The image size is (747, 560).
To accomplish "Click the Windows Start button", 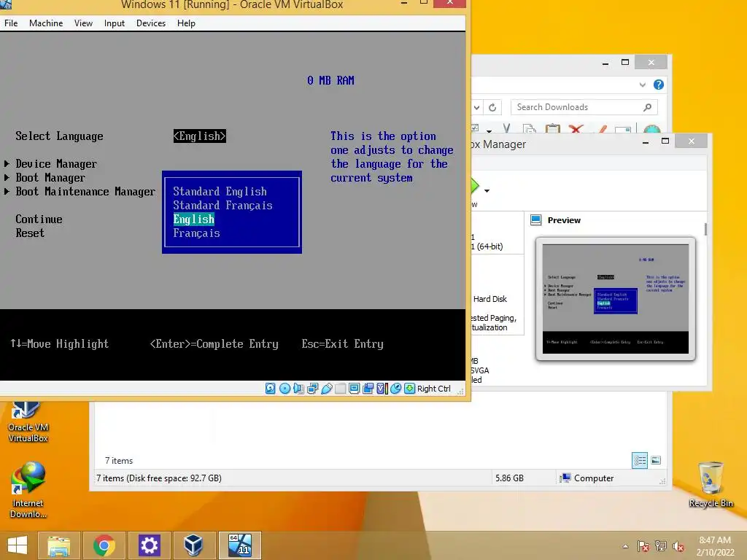I will [18, 545].
